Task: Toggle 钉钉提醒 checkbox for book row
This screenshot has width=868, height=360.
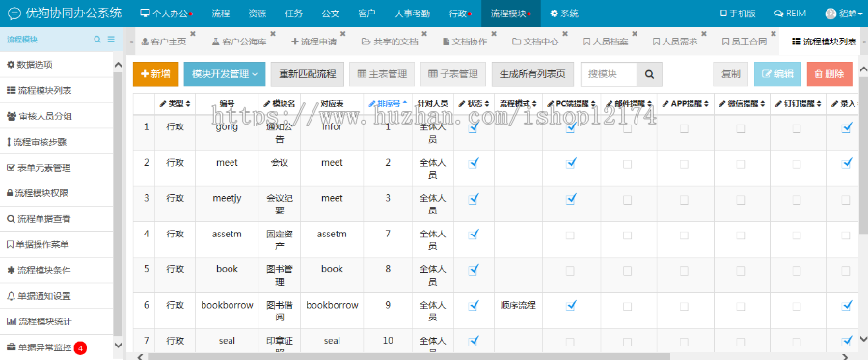Action: pos(796,271)
